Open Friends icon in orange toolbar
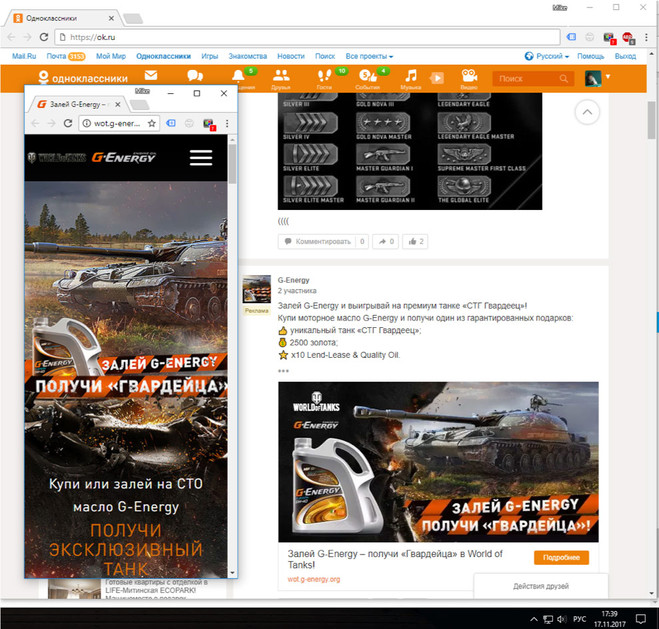Viewport: 659px width, 629px height. click(281, 75)
